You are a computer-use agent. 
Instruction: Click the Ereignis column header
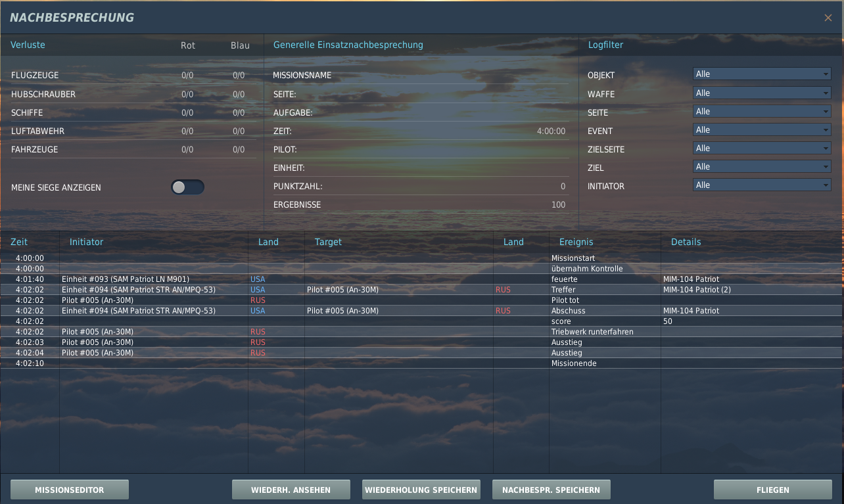coord(577,242)
